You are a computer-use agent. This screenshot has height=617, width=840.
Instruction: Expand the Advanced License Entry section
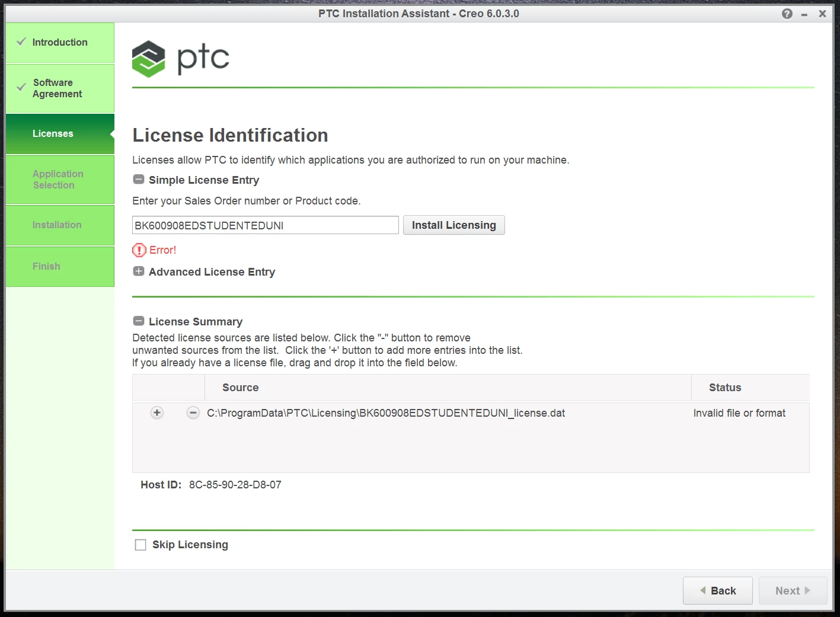139,271
